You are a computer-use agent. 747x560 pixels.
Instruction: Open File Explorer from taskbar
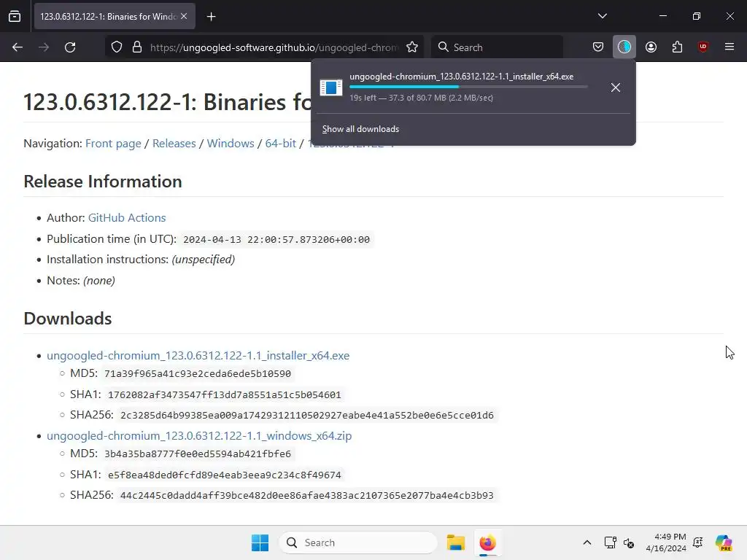[455, 542]
